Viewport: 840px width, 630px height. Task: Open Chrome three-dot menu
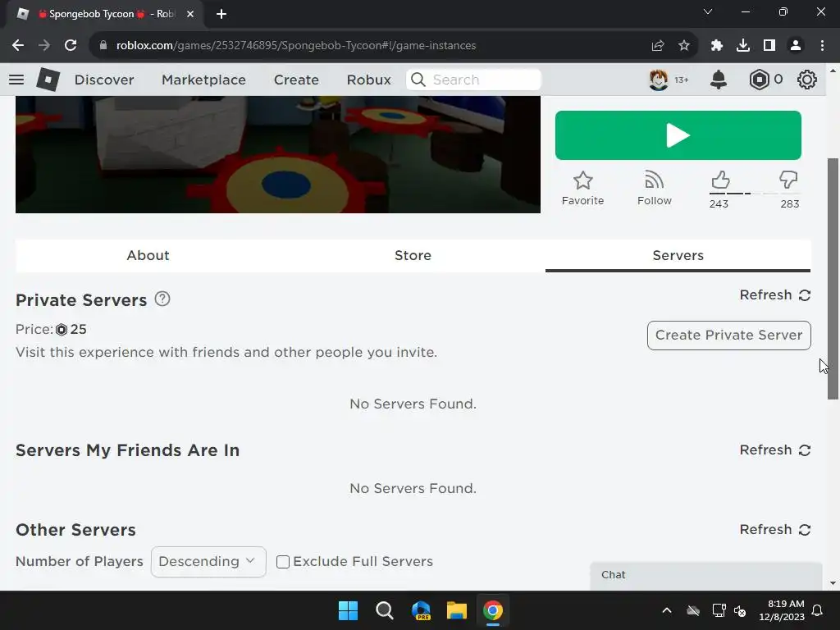[822, 46]
